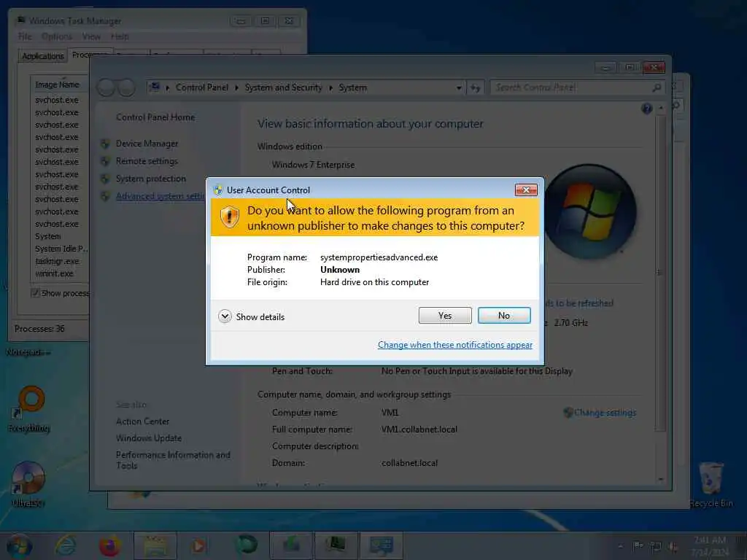
Task: Select System Idle Process row
Action: tap(60, 249)
